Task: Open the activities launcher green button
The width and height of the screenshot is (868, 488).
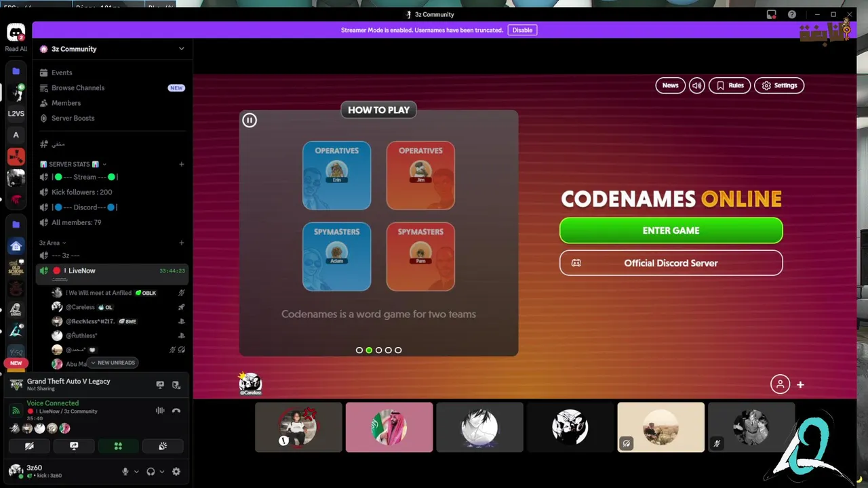Action: pyautogui.click(x=118, y=446)
